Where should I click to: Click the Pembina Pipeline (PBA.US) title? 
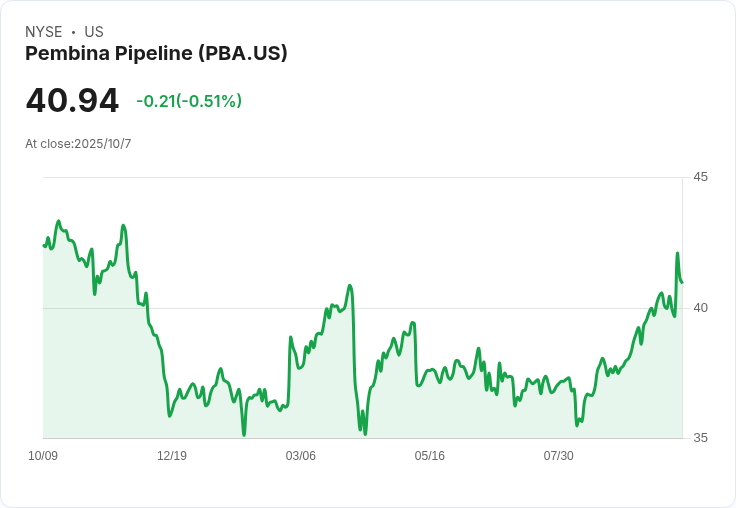(x=156, y=54)
